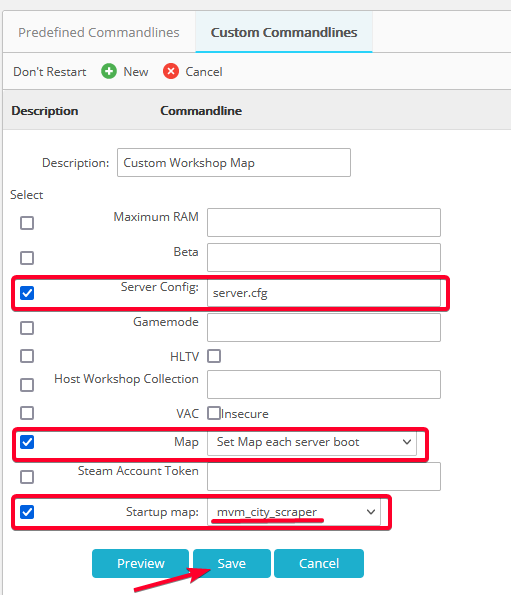Click the green plus New icon
Viewport: 511px width, 595px height.
[109, 71]
